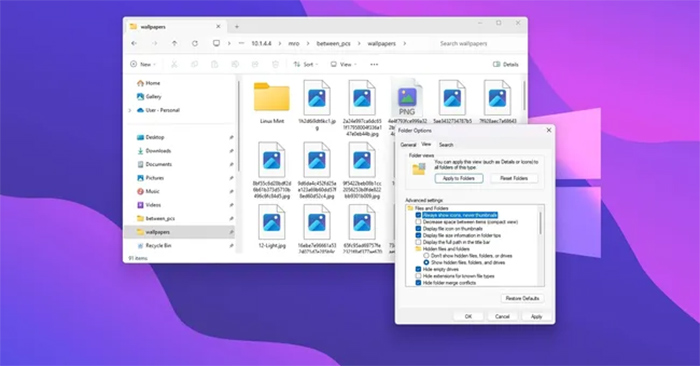Screen dimensions: 700x366
Task: Click the Delete trash icon
Action: coord(275,64)
